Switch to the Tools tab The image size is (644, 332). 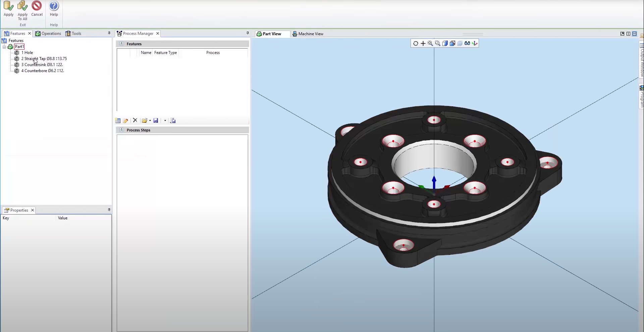pos(73,34)
